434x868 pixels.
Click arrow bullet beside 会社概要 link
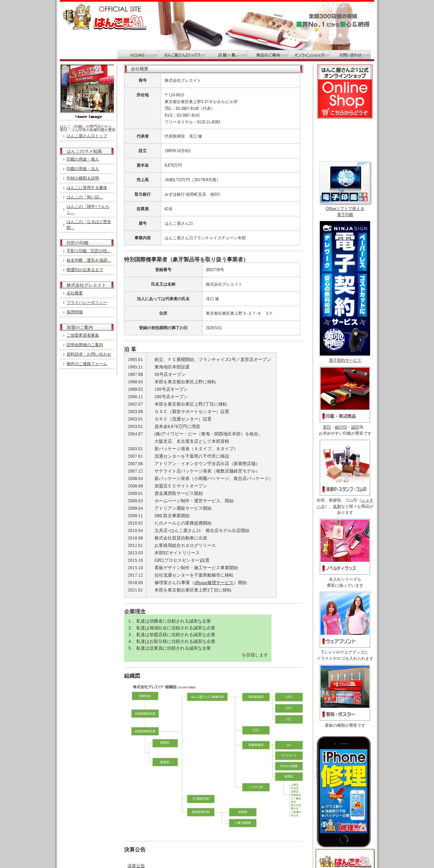click(64, 293)
